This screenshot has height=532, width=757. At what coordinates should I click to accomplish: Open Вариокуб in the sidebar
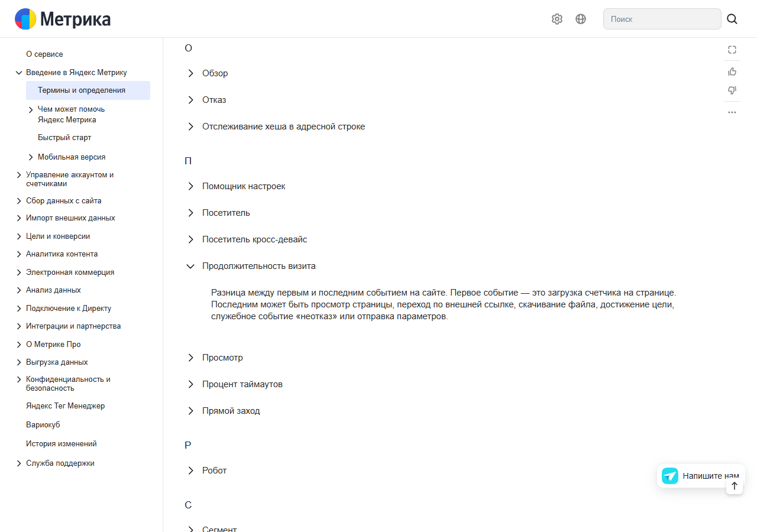[43, 425]
